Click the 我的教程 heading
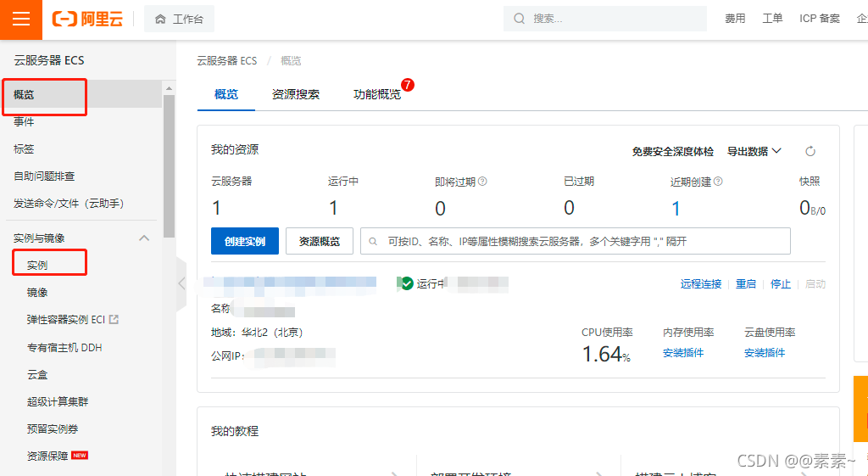The height and width of the screenshot is (476, 868). [235, 430]
